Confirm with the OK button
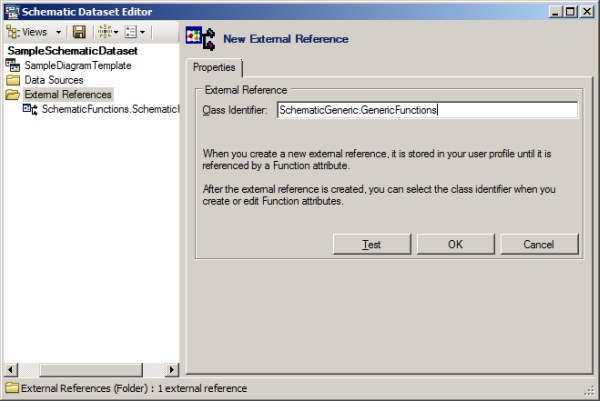Image resolution: width=600 pixels, height=401 pixels. click(x=455, y=244)
